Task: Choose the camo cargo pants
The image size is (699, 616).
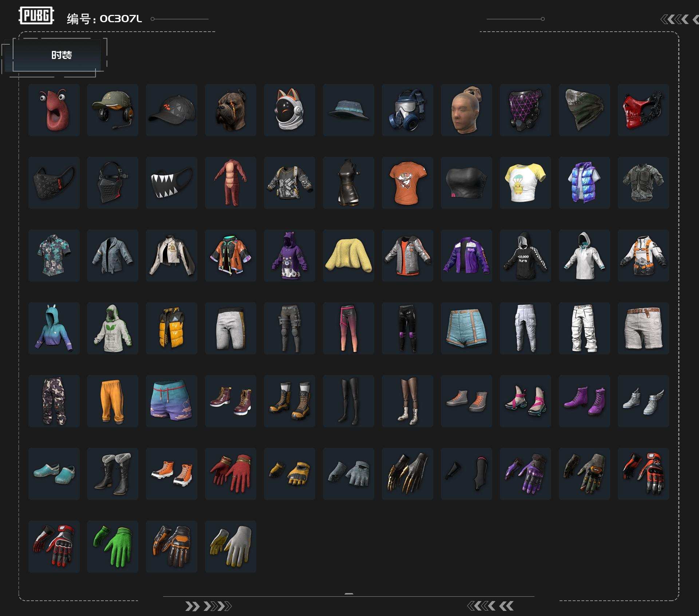Action: [x=54, y=401]
